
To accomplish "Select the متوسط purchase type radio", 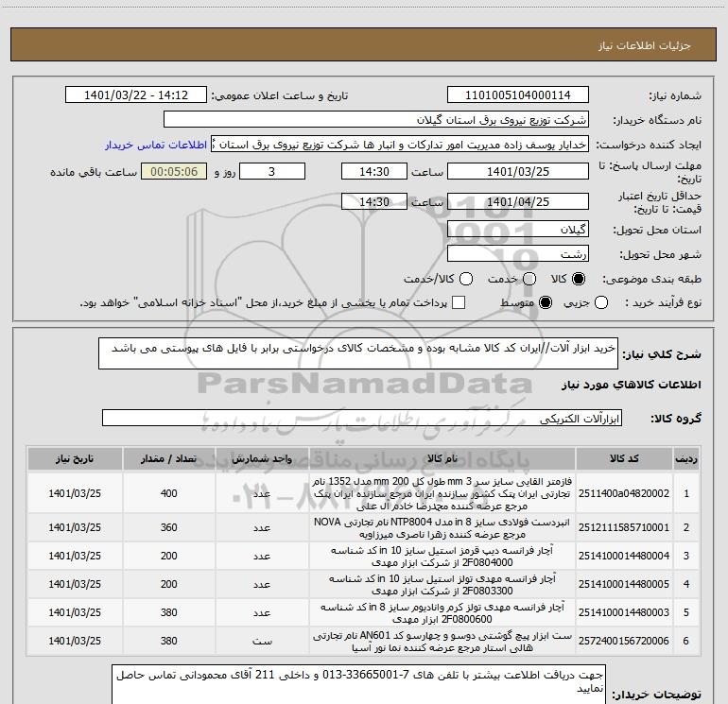I will [x=546, y=302].
